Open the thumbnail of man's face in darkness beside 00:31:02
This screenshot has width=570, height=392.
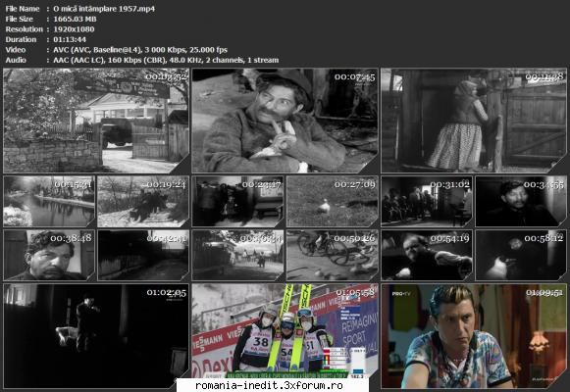click(x=521, y=202)
